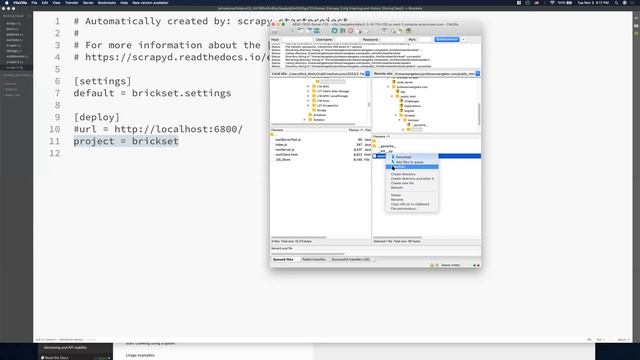Choose Refresh in the context menu
640x360 pixels.
pos(412,188)
